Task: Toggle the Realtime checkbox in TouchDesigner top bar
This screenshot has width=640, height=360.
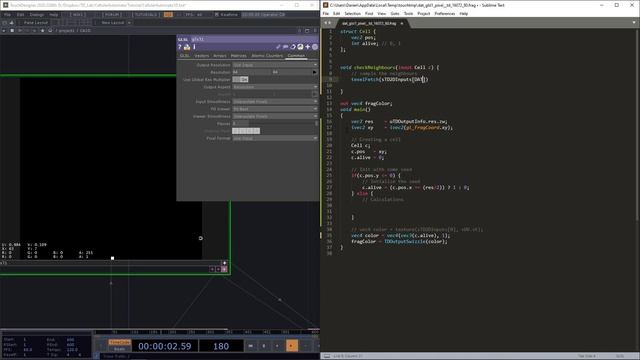Action: 218,14
